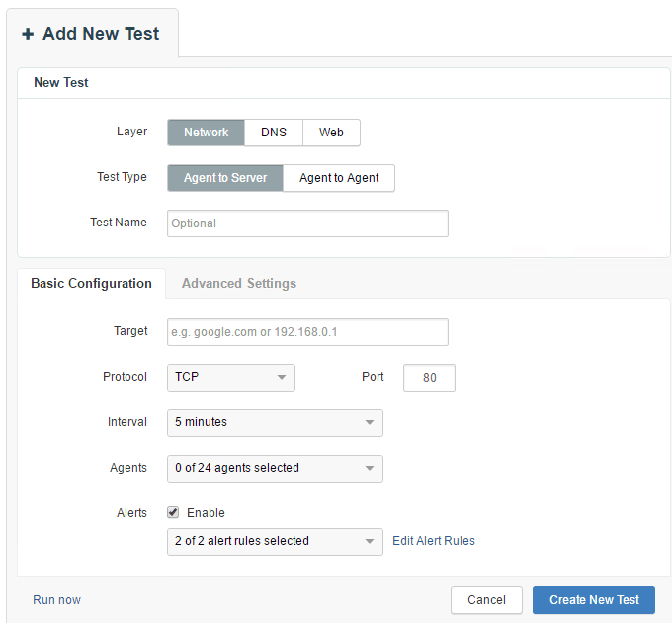
Task: Select the Web layer option
Action: 331,133
